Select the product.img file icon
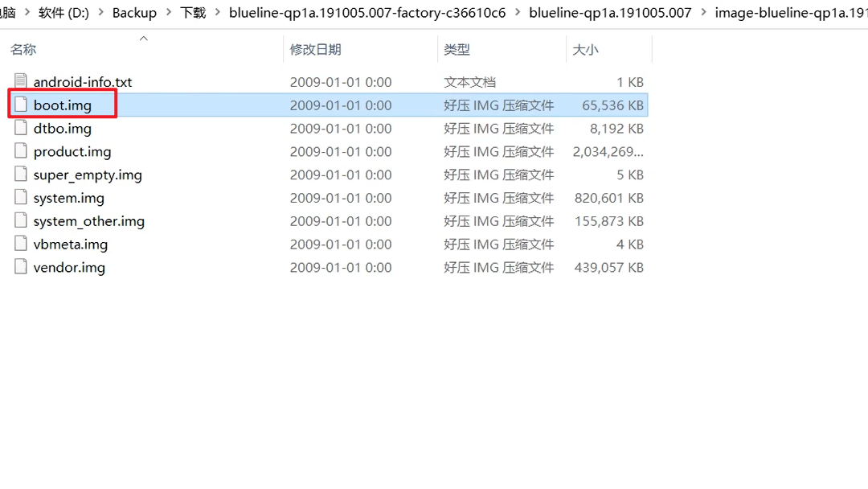This screenshot has width=868, height=489. 20,150
